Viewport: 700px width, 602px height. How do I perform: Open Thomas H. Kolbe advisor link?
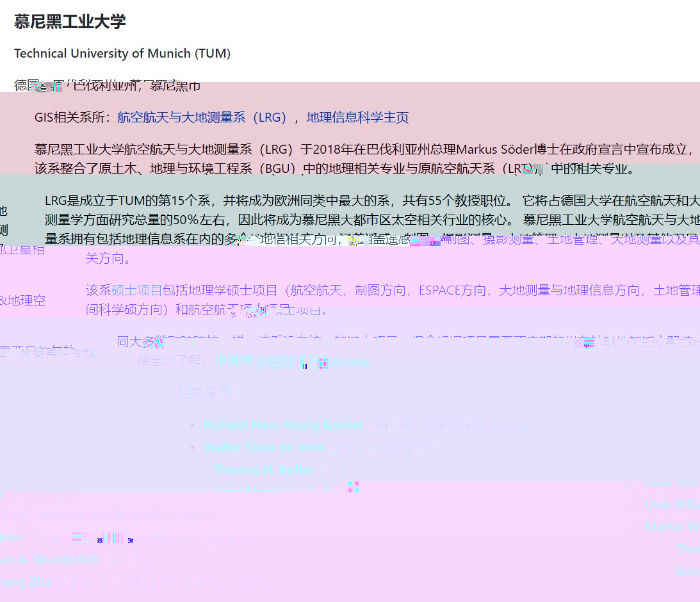coord(263,469)
